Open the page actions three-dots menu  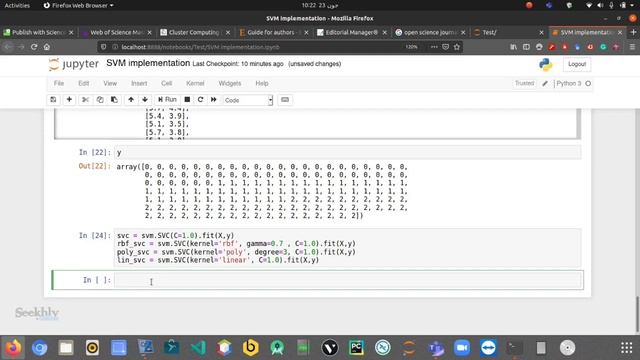434,47
